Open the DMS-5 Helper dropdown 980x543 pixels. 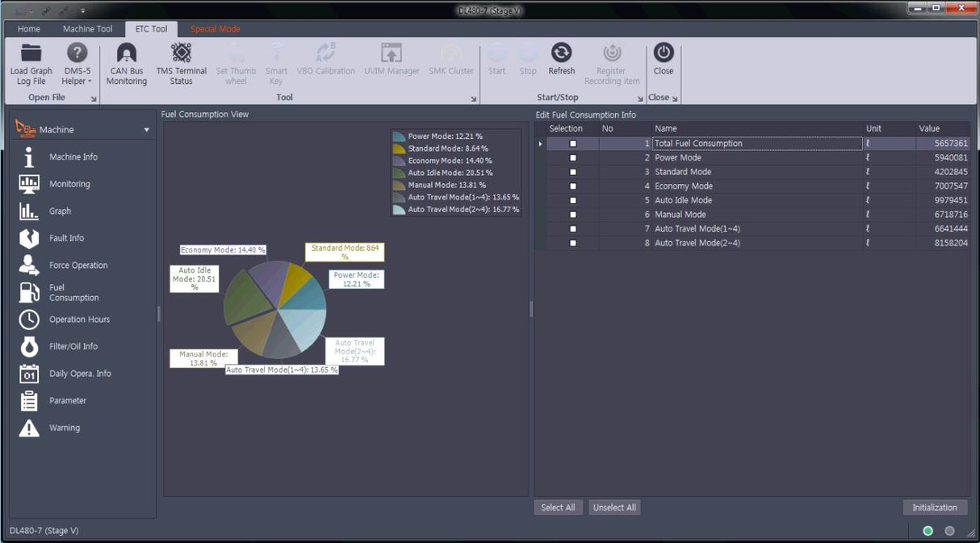coord(77,81)
